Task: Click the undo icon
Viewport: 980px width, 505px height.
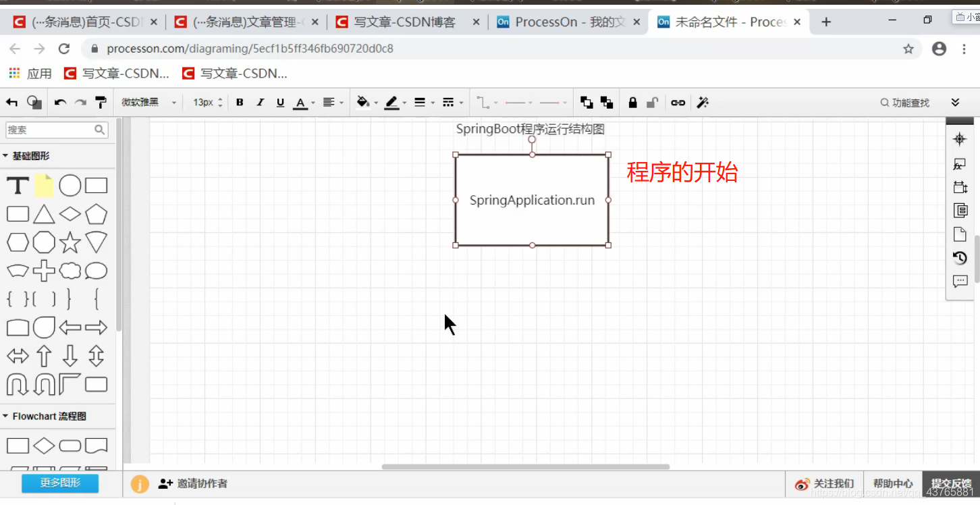Action: (x=59, y=102)
